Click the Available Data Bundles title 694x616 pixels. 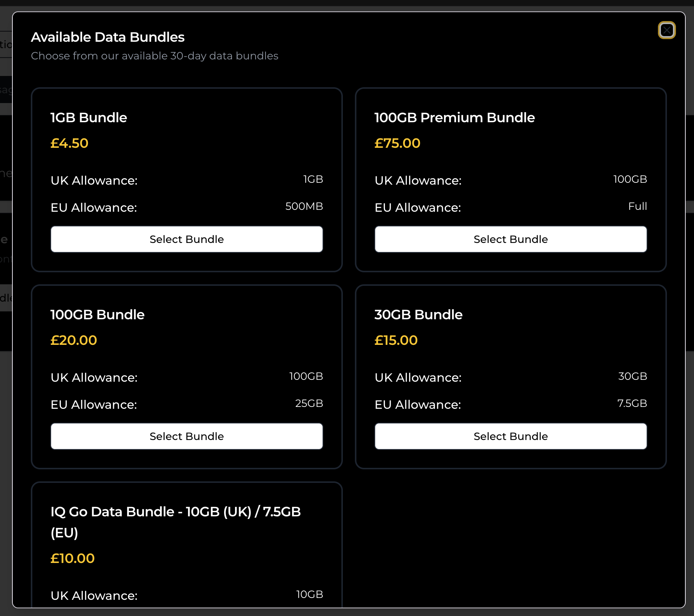(108, 37)
